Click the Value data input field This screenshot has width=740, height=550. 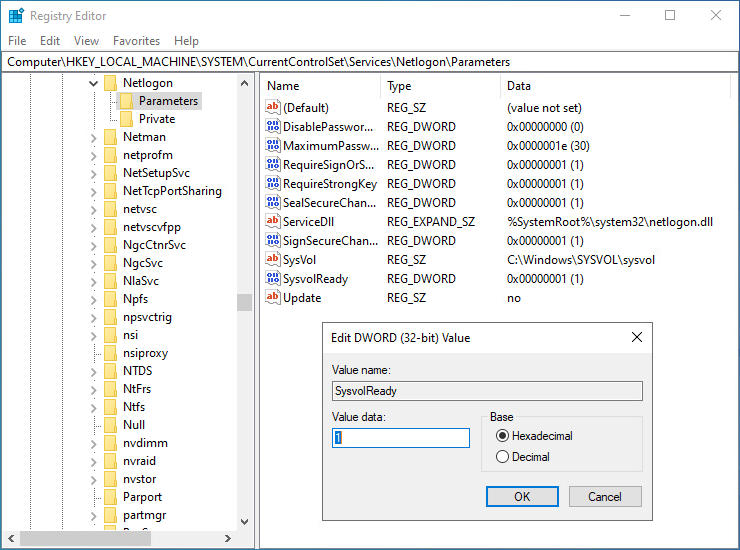pos(401,438)
